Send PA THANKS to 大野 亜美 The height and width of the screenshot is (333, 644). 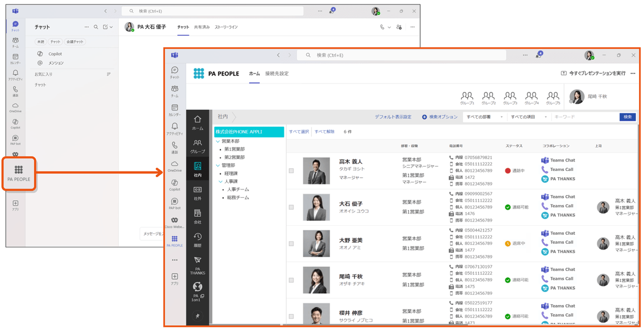point(558,252)
